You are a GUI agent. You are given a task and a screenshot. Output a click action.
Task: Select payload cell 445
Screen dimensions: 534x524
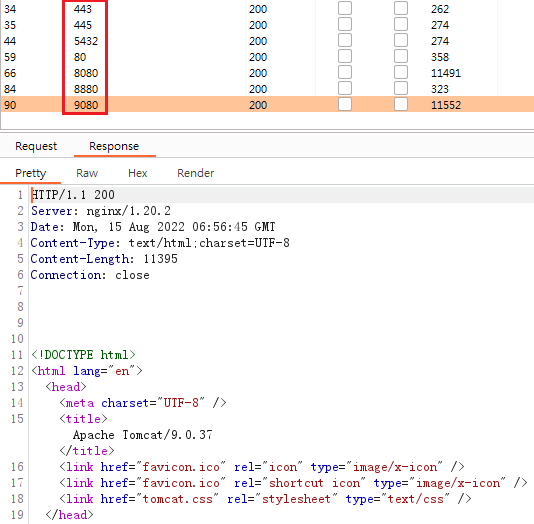tap(83, 25)
